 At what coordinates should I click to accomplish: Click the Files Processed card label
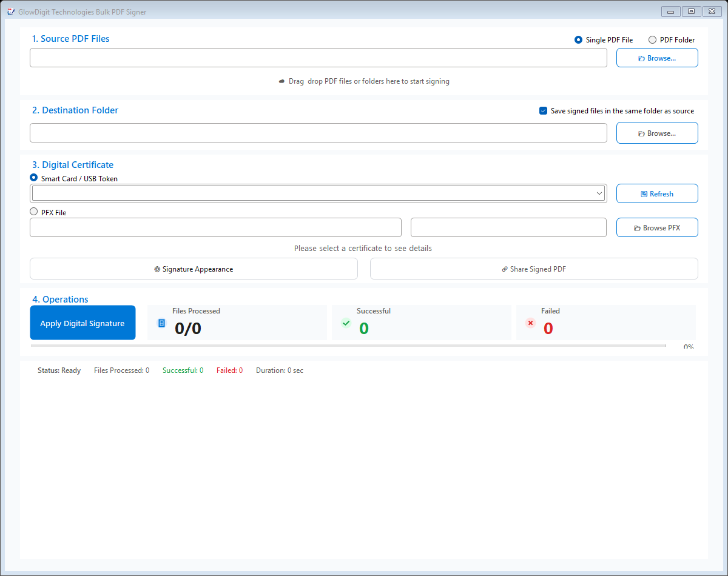pyautogui.click(x=196, y=311)
